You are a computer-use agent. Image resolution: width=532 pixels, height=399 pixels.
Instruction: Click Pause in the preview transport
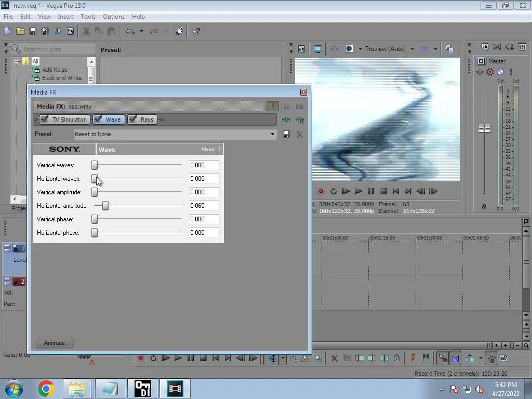click(x=371, y=191)
